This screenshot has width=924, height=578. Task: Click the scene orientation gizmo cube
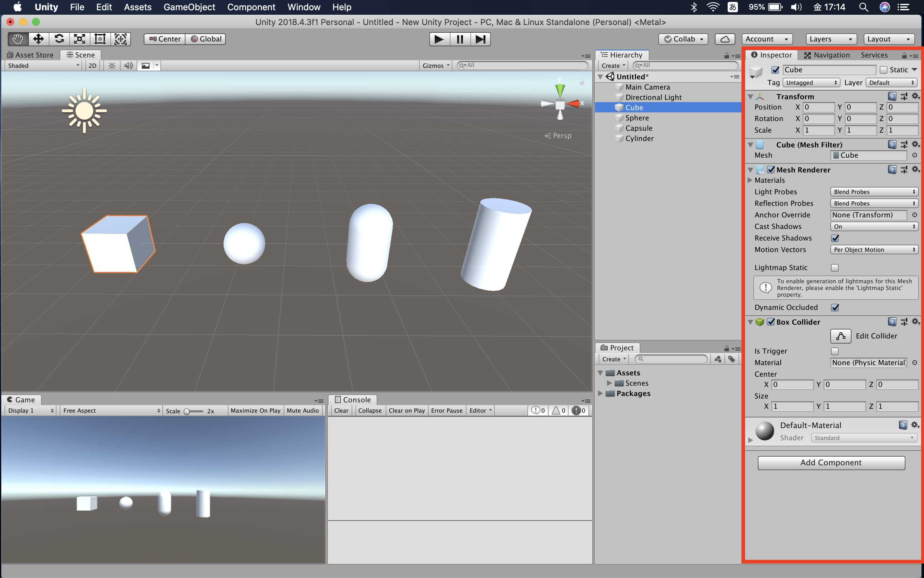click(x=560, y=104)
